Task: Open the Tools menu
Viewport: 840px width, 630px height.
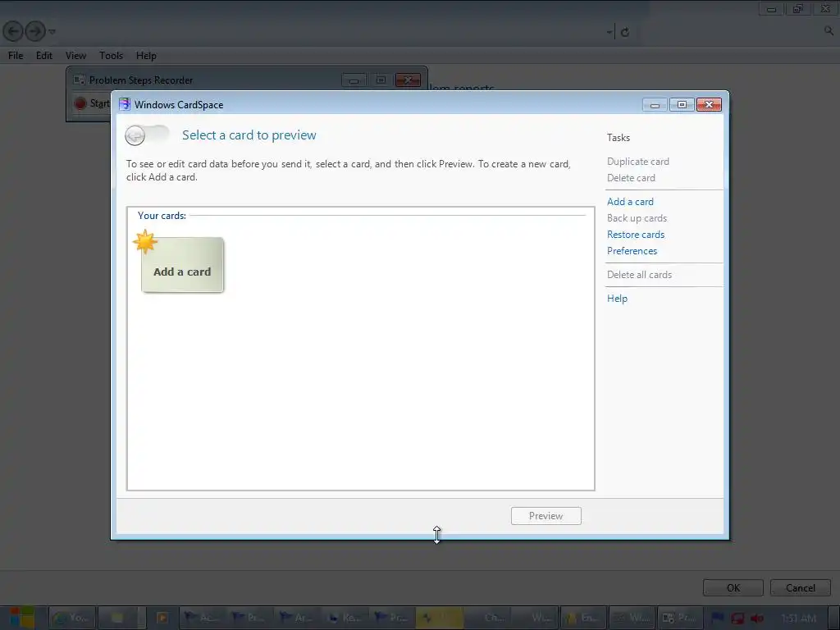Action: click(111, 56)
